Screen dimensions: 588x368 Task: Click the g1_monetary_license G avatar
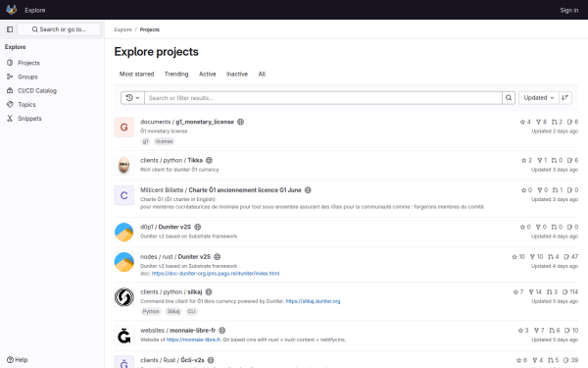[x=124, y=128]
